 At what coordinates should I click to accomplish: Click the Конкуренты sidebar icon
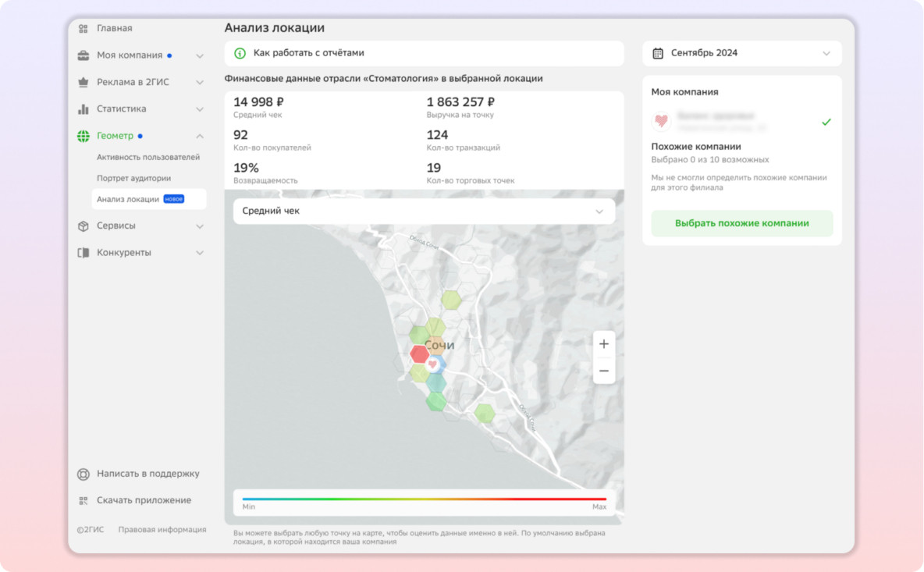tap(84, 253)
